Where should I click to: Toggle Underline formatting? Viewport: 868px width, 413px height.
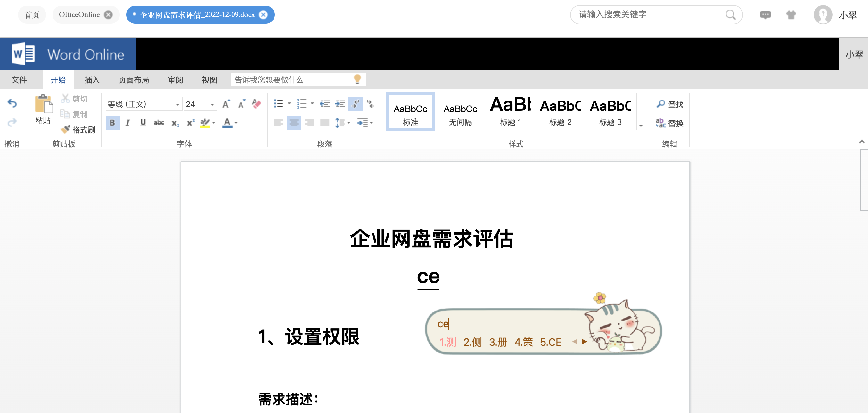pyautogui.click(x=143, y=123)
